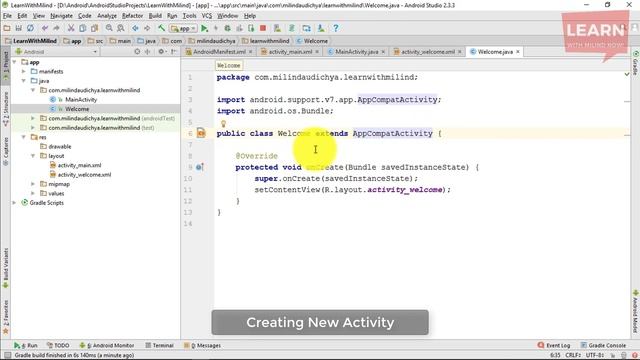The width and height of the screenshot is (640, 360).
Task: Open the Refactor menu
Action: (132, 16)
